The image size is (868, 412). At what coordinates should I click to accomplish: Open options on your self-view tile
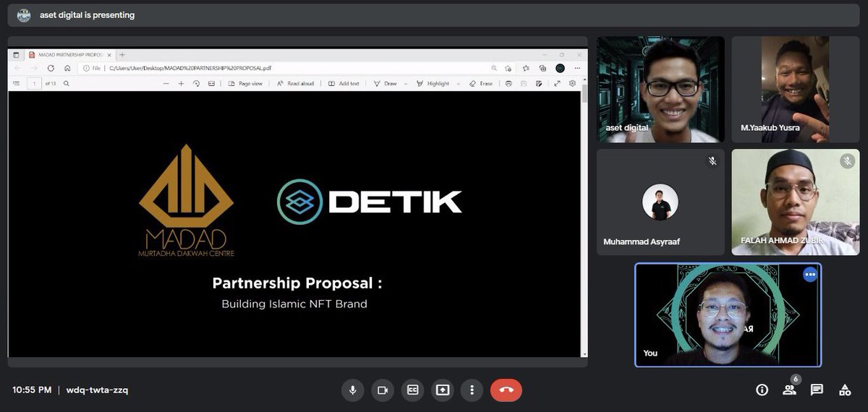coord(809,275)
